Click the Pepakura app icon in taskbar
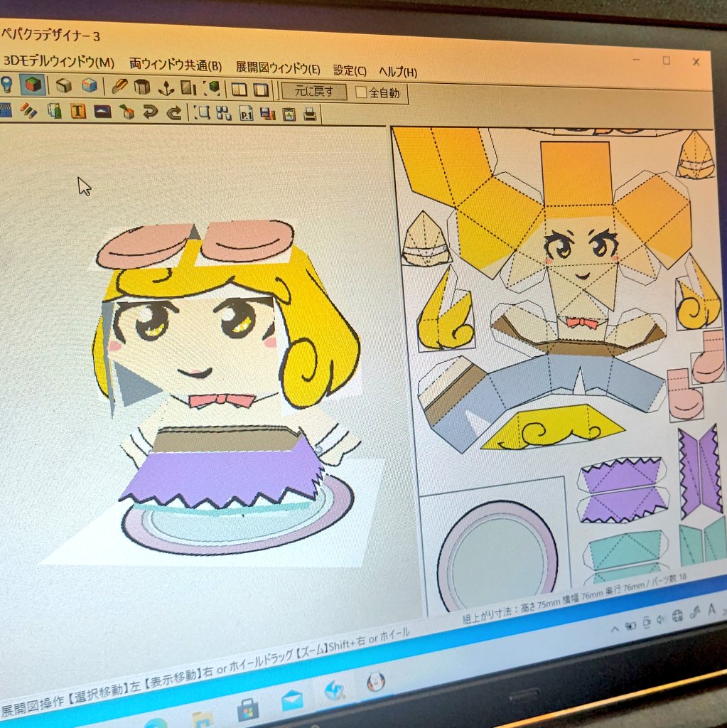The height and width of the screenshot is (728, 727). click(335, 690)
